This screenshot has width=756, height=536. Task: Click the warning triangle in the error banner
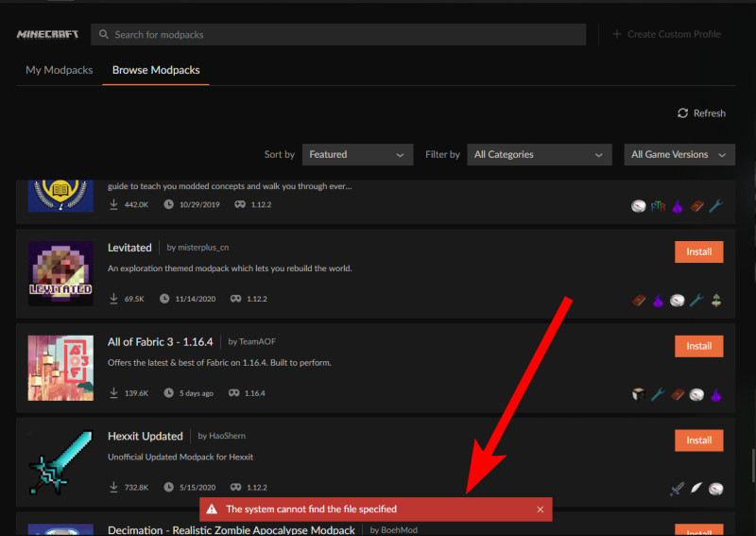[212, 509]
